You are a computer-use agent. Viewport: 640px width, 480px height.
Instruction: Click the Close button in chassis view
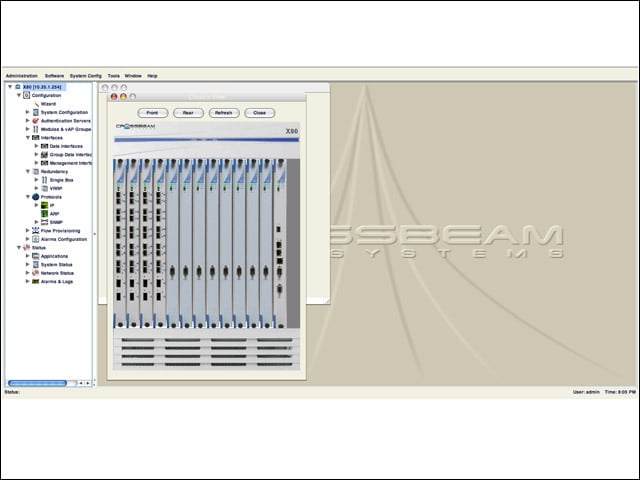tap(260, 113)
